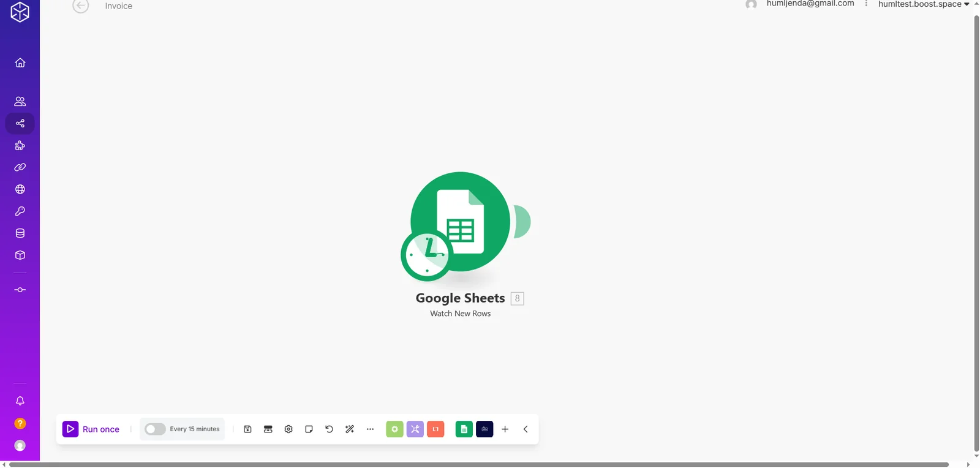Viewport: 980px width, 468px height.
Task: Click Run once button
Action: click(x=91, y=429)
